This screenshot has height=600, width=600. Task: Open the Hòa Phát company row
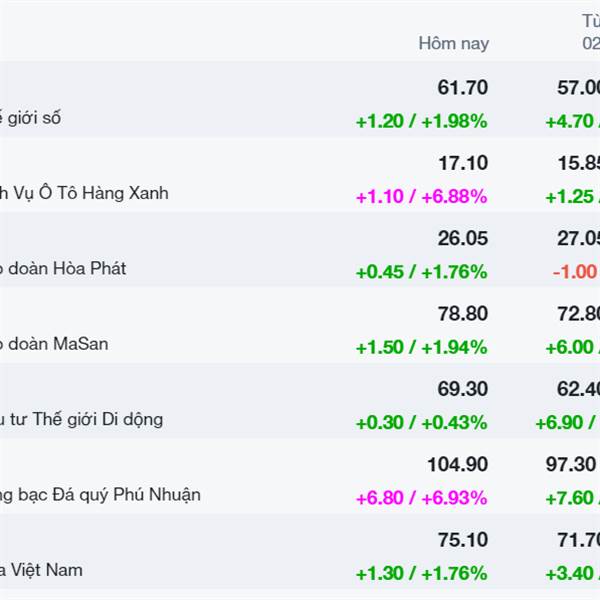63,269
